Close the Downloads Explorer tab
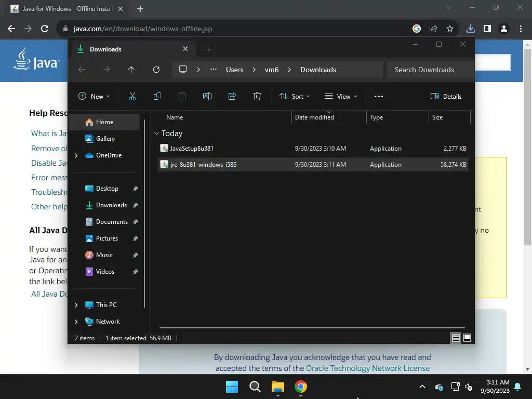The image size is (532, 399). [185, 49]
